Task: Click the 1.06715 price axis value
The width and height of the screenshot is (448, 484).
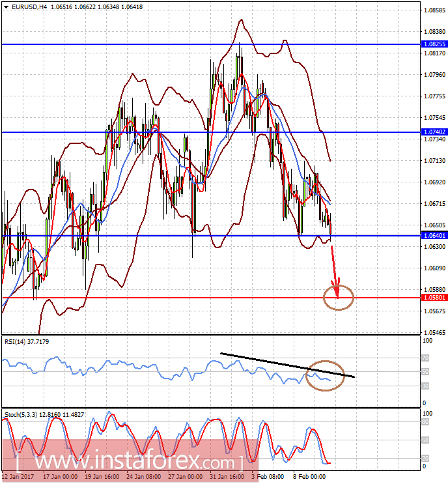Action: click(435, 204)
